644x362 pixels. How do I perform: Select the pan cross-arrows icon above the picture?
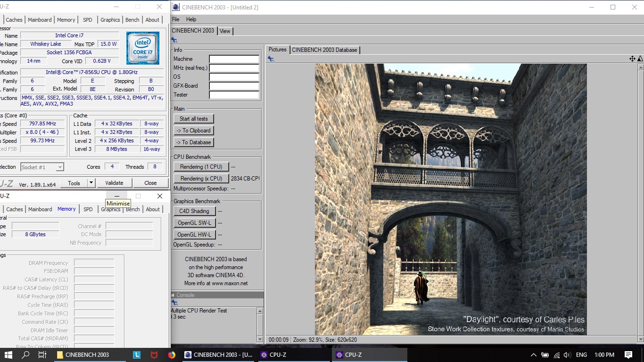point(632,59)
